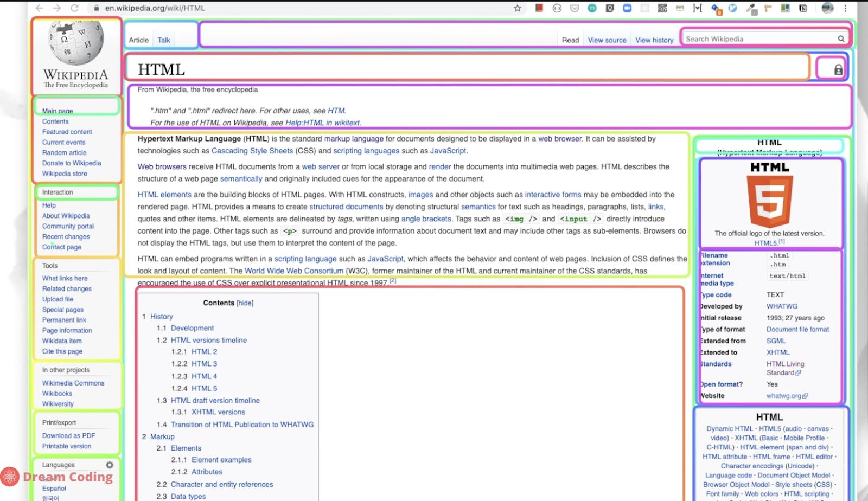
Task: Click the page protection padlock icon
Action: point(838,70)
